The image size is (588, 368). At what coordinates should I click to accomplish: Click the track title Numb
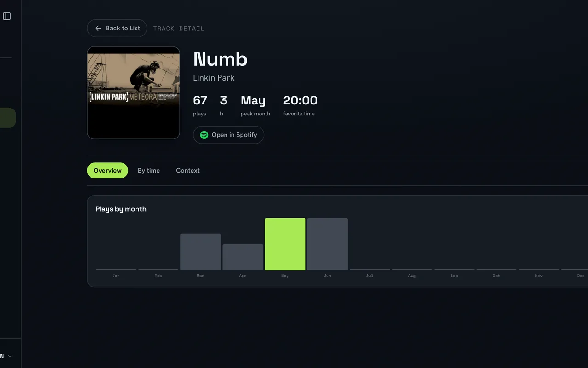220,59
